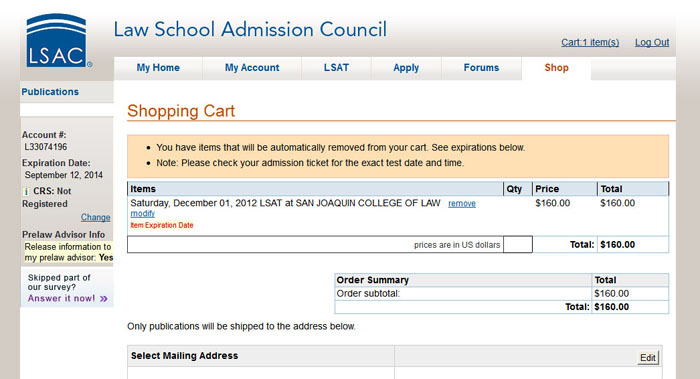This screenshot has height=379, width=700.
Task: Click Answer it now survey link
Action: click(61, 298)
